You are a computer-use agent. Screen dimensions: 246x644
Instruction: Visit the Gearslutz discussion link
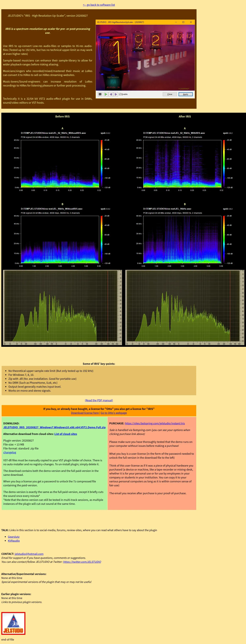(14, 537)
